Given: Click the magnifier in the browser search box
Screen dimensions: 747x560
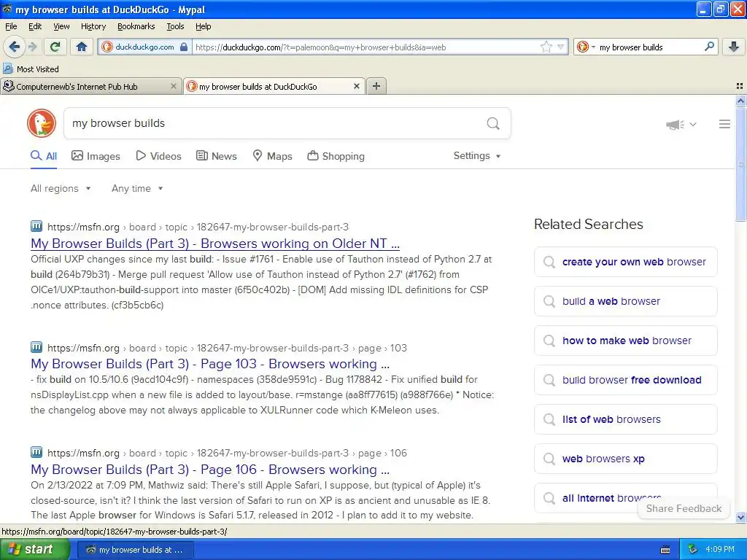Looking at the screenshot, I should click(709, 47).
